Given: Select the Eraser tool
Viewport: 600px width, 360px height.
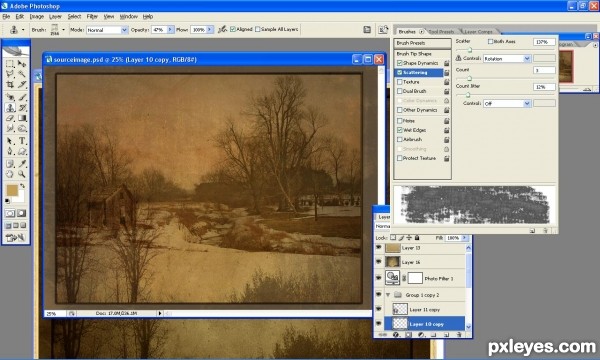Looking at the screenshot, I should (10, 118).
